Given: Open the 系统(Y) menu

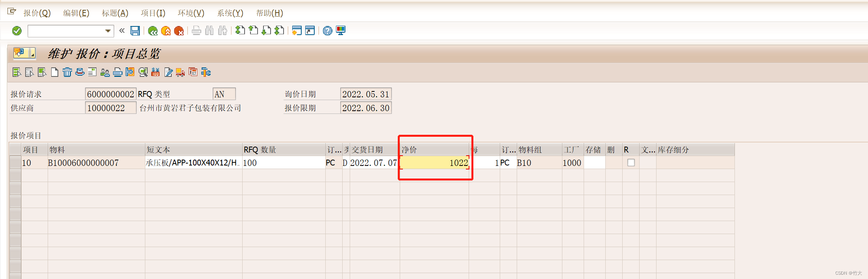Looking at the screenshot, I should click(x=230, y=13).
